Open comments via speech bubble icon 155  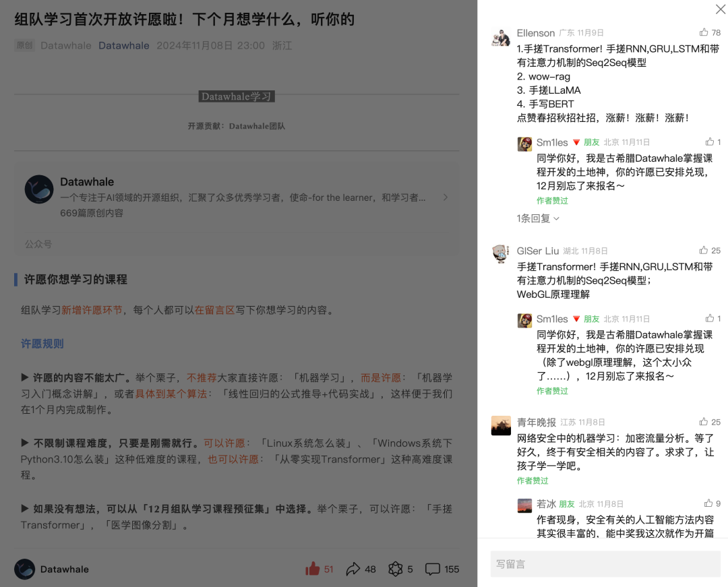(432, 569)
